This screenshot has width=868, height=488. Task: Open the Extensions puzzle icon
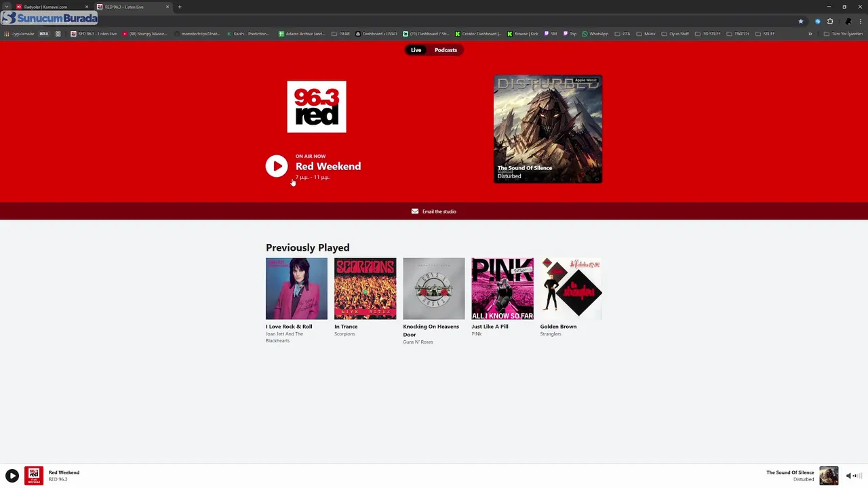click(830, 21)
